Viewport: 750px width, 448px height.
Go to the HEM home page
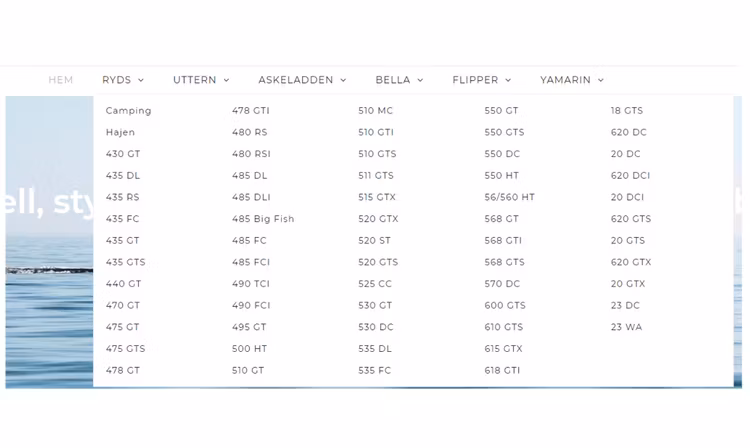coord(61,80)
